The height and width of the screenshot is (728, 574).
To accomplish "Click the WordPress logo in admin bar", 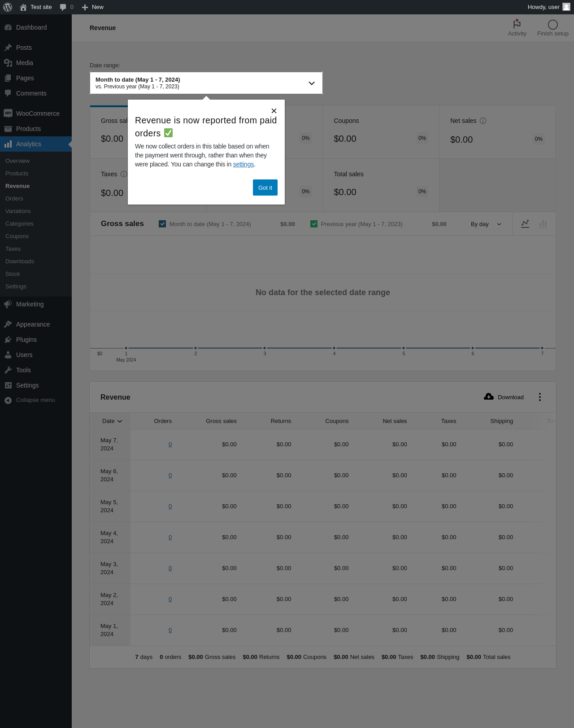I will (8, 7).
